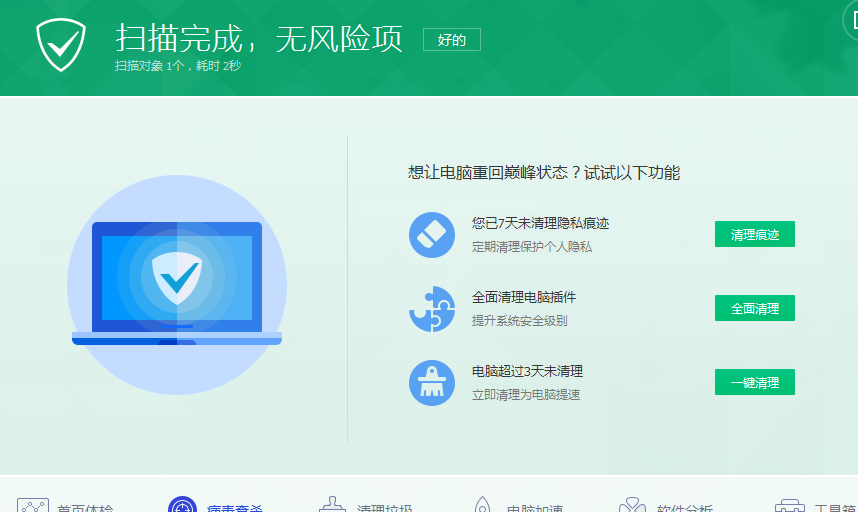
Task: Click the subtitle 定期清理保护个人隐私
Action: click(532, 247)
